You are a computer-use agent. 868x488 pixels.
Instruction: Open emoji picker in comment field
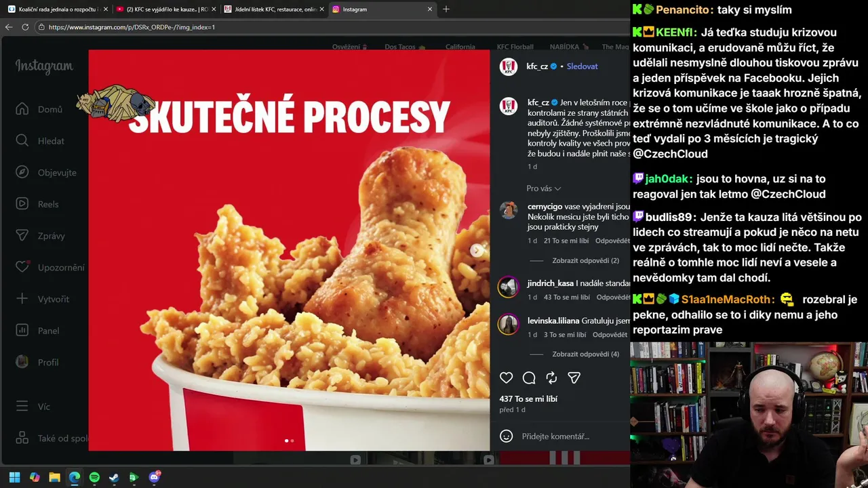[x=506, y=436]
